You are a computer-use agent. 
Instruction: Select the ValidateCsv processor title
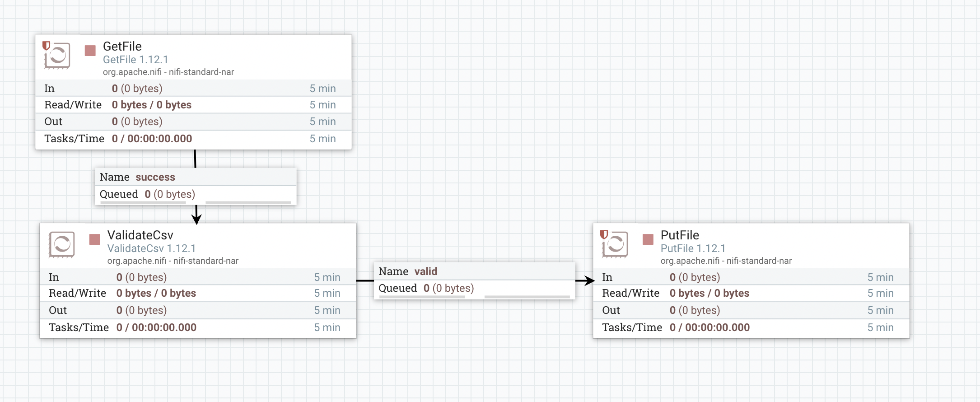coord(140,235)
